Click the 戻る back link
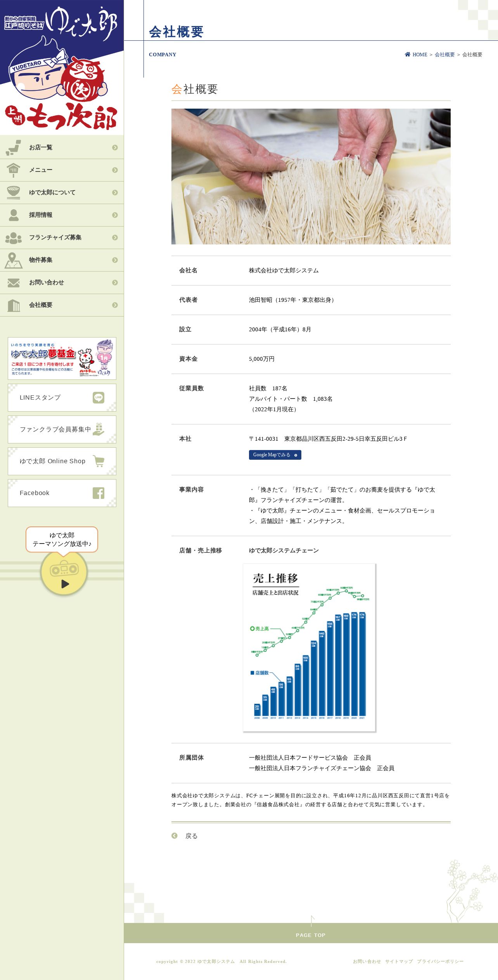Image resolution: width=498 pixels, height=980 pixels. [191, 836]
